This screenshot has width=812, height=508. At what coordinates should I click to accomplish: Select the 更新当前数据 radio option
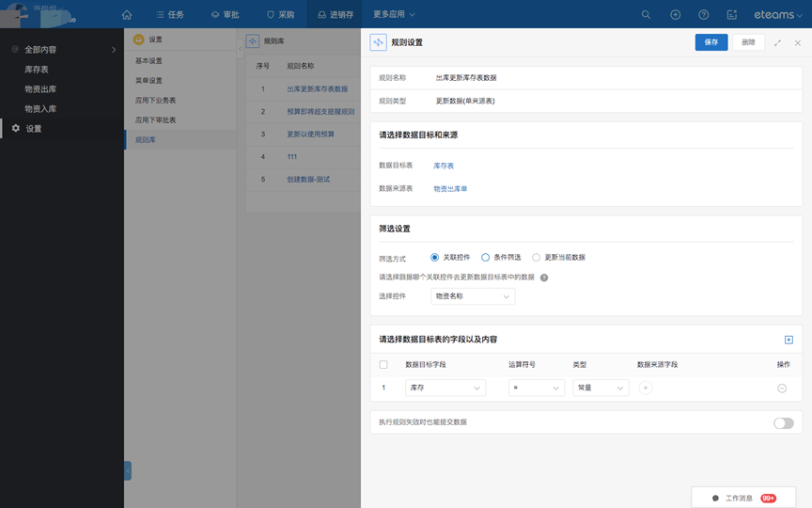point(537,257)
